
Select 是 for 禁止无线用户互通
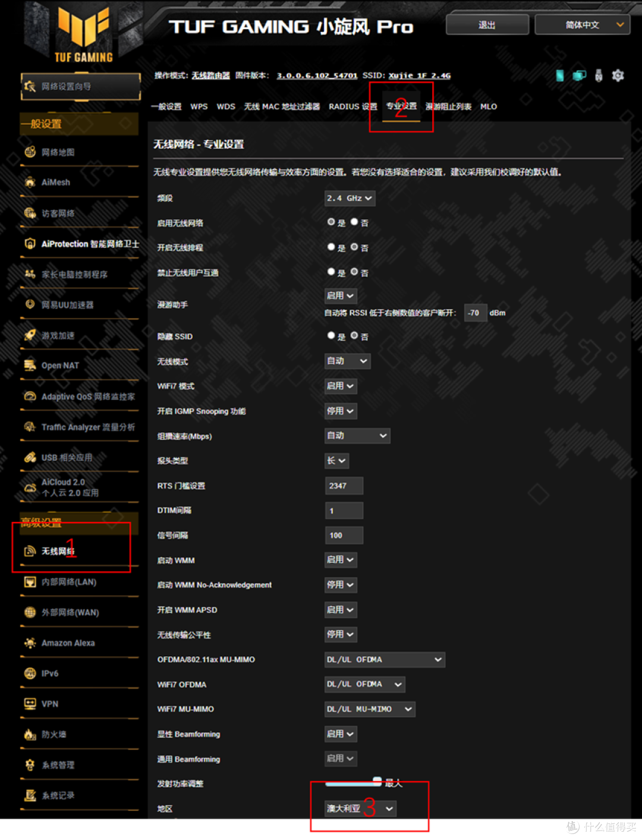[x=331, y=272]
